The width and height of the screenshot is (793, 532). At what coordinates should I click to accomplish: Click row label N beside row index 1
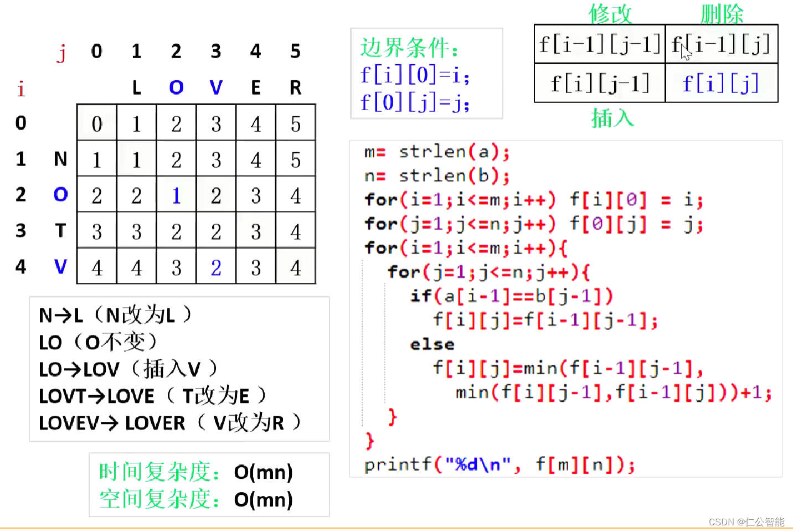[x=60, y=159]
